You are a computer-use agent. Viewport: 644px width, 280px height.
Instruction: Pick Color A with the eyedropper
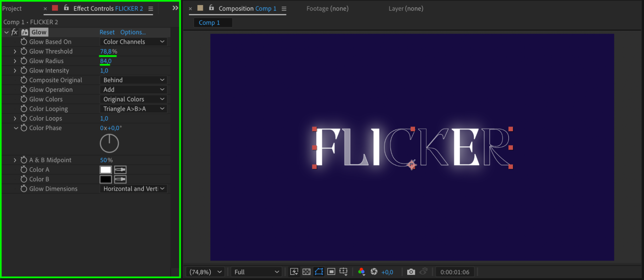pos(120,170)
